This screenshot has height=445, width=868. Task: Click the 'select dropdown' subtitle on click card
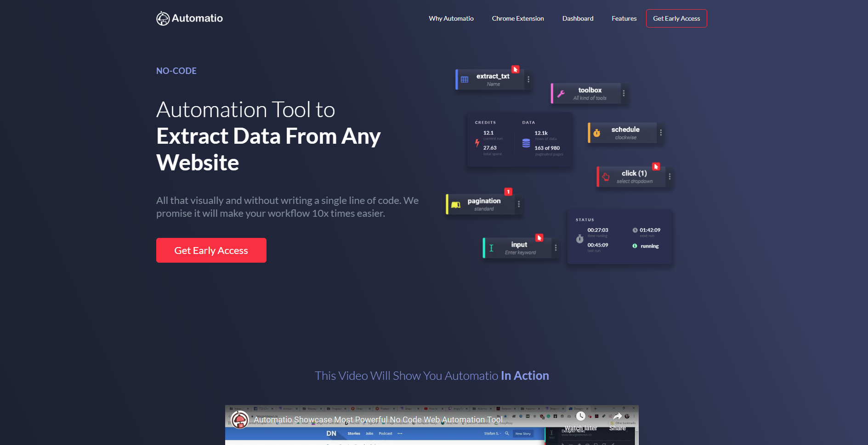tap(635, 181)
